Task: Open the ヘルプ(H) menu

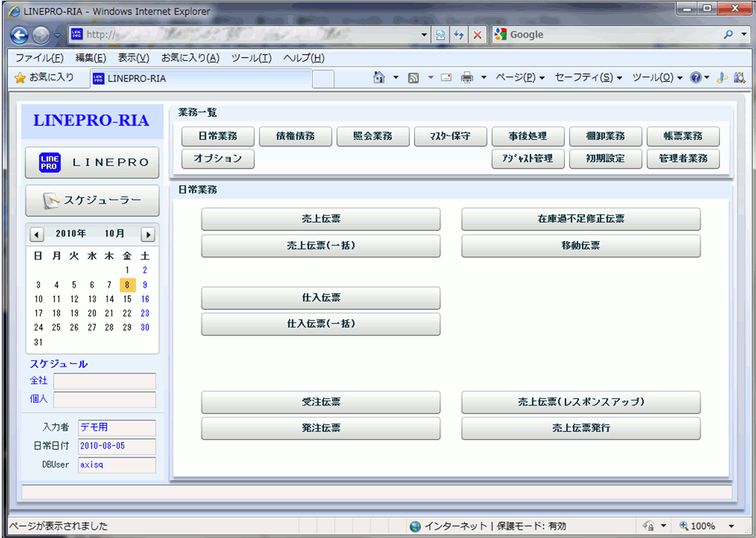Action: tap(304, 58)
